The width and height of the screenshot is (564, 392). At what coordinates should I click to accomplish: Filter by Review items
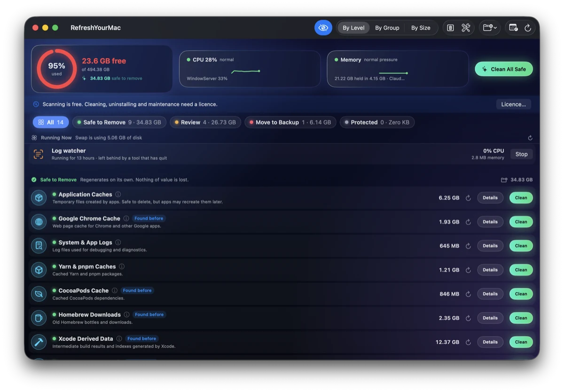click(205, 122)
